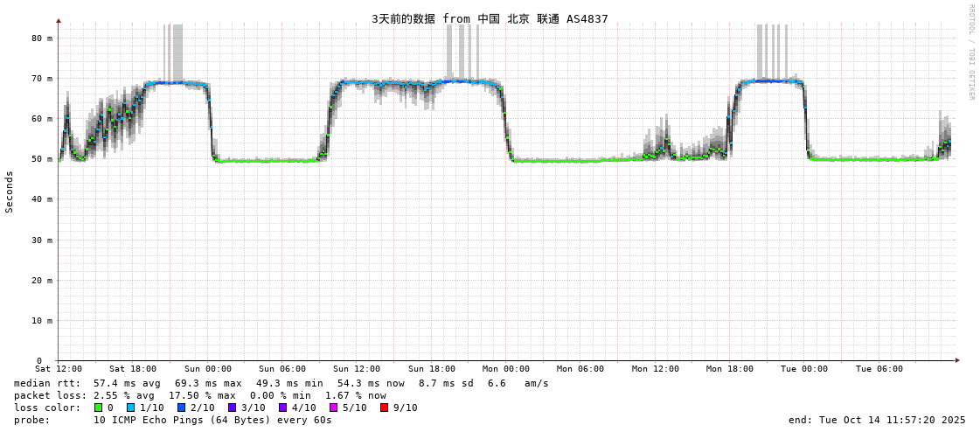
Task: Click the magenta 5/10 loss swatch
Action: click(x=333, y=408)
